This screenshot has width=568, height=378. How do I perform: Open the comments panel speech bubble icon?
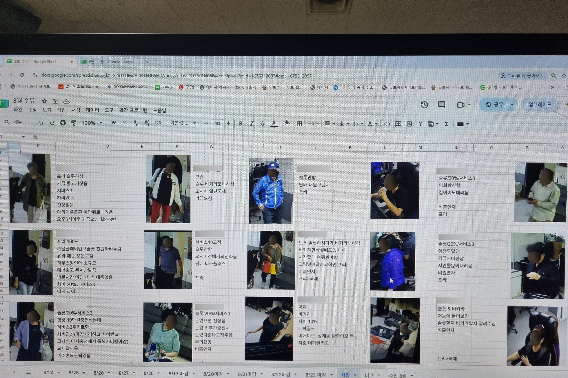[441, 104]
